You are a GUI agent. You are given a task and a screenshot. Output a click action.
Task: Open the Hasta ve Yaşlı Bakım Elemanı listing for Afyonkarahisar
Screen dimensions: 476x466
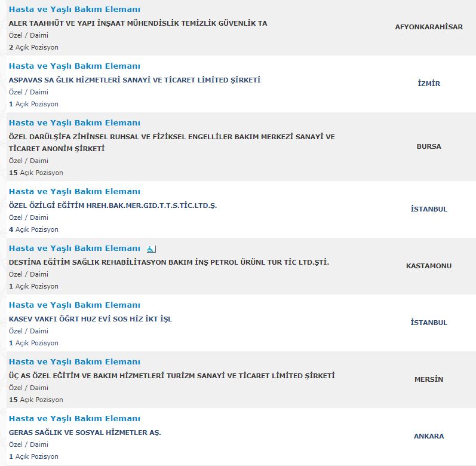[x=75, y=10]
